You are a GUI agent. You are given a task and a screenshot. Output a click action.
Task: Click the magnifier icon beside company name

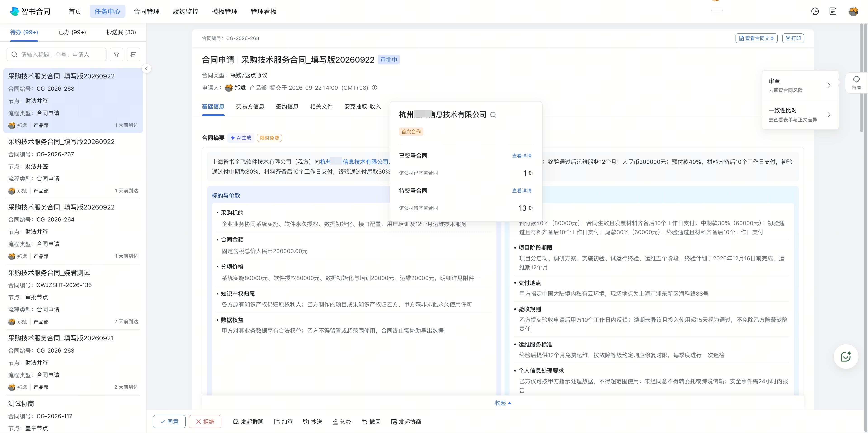pyautogui.click(x=493, y=115)
